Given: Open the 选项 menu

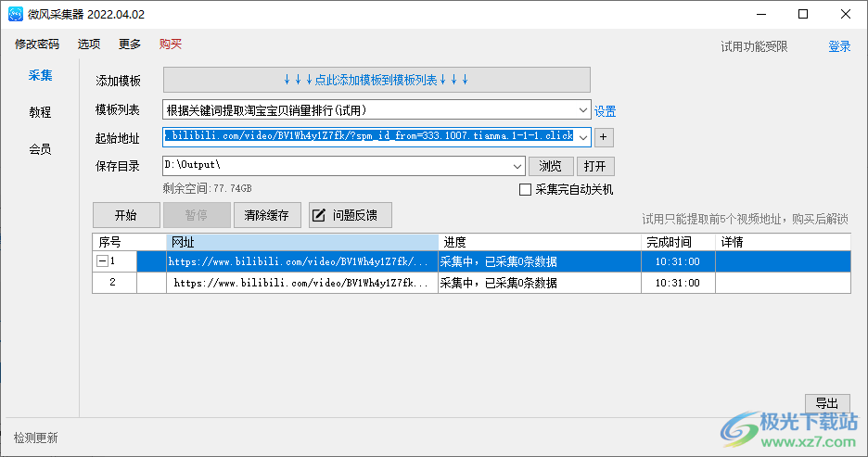Looking at the screenshot, I should pyautogui.click(x=89, y=44).
